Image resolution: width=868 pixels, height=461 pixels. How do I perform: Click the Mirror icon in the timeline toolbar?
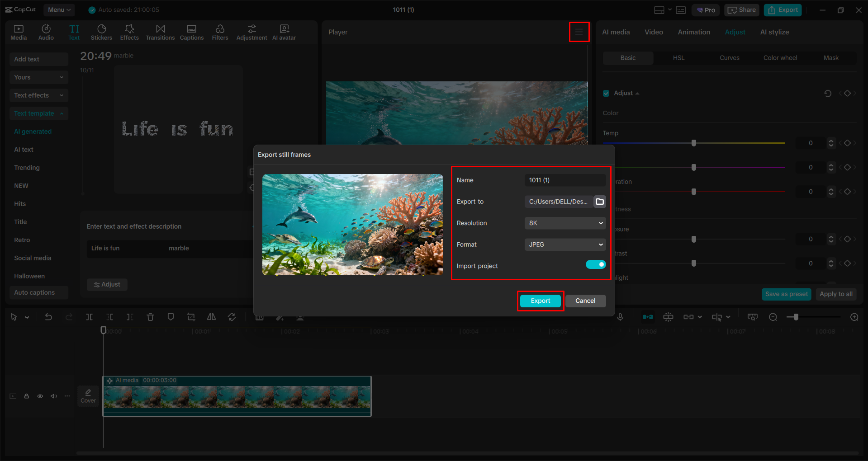(211, 317)
